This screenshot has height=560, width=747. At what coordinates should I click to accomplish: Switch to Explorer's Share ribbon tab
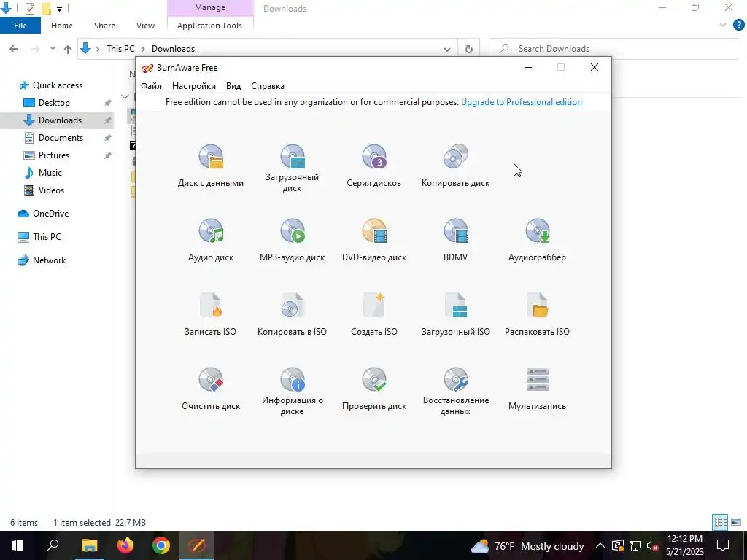point(104,26)
